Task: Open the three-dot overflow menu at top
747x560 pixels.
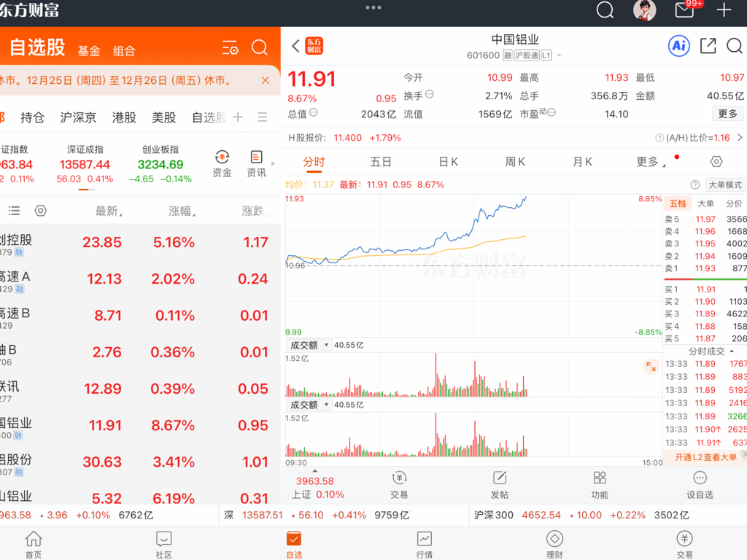Action: point(373,7)
